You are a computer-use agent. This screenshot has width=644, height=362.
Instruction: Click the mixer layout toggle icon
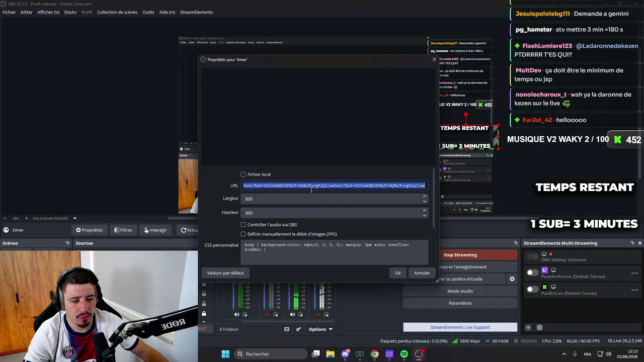(x=287, y=329)
